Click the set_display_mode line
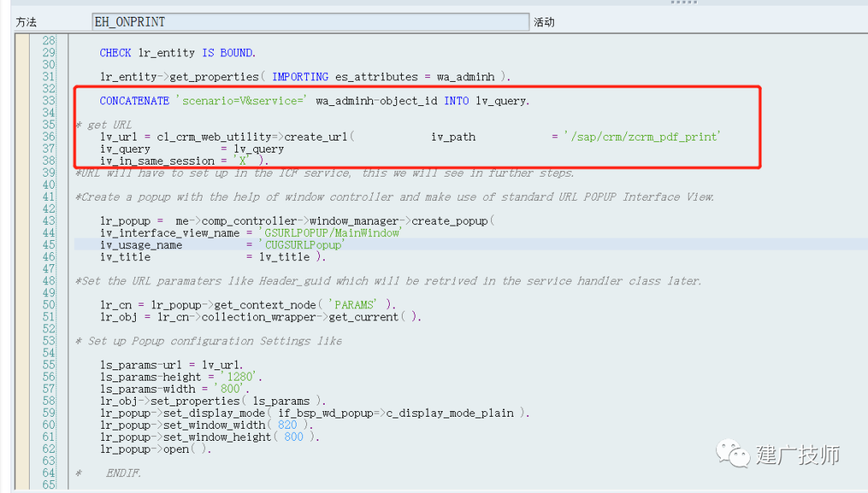 tap(314, 414)
